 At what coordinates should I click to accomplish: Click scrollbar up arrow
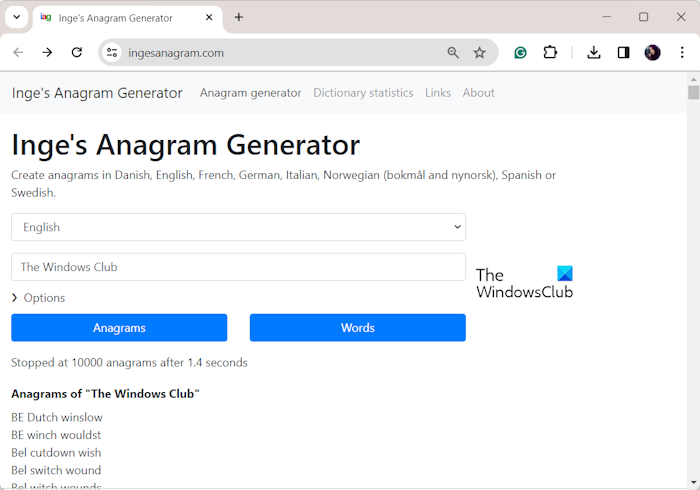(693, 79)
